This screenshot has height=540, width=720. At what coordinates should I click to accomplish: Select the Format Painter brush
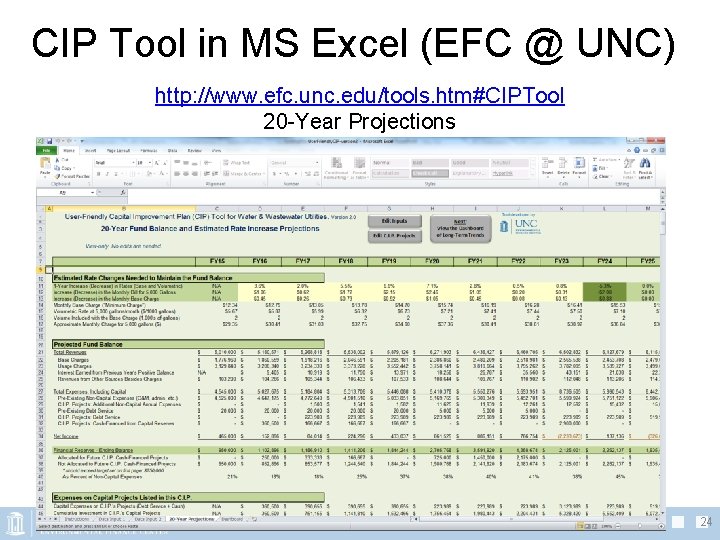click(x=57, y=176)
